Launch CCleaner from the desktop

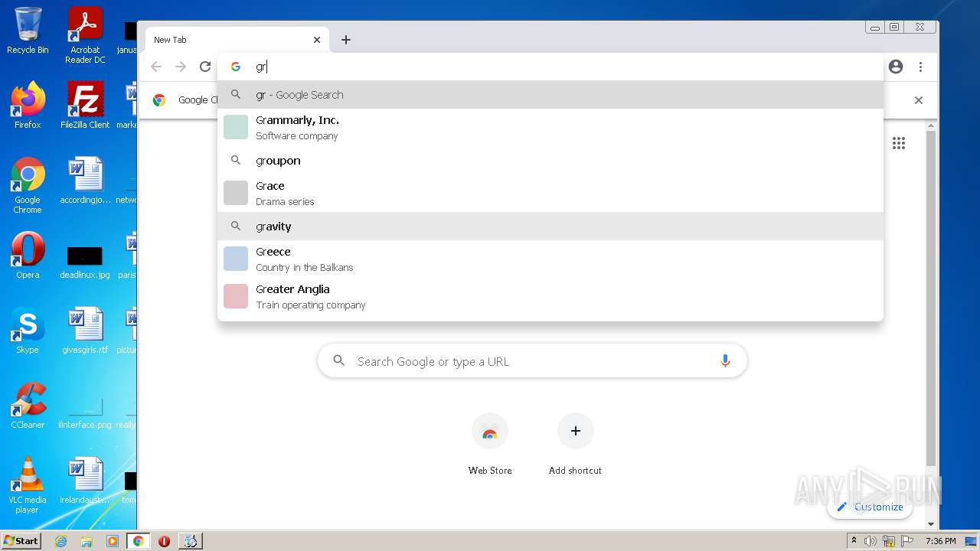28,406
